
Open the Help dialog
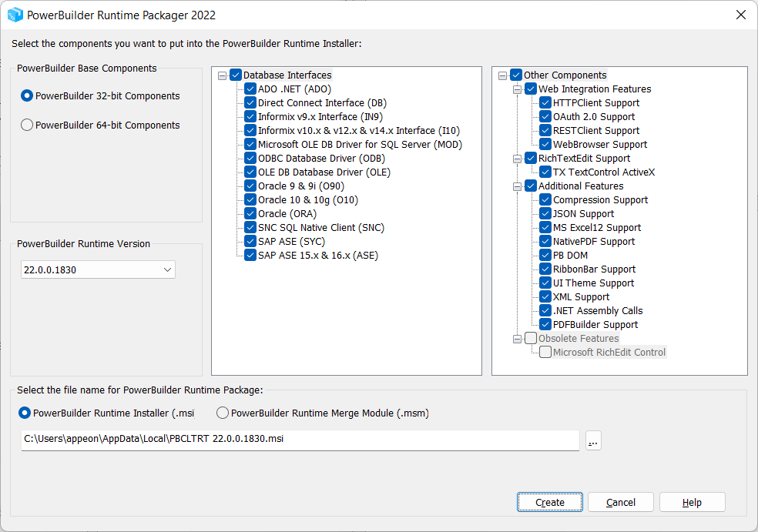pyautogui.click(x=691, y=501)
